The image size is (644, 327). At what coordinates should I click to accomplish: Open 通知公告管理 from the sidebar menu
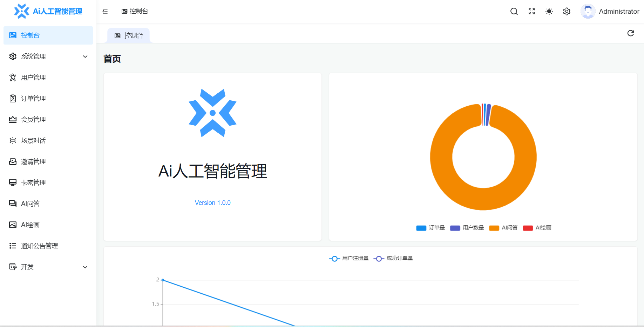(x=39, y=246)
